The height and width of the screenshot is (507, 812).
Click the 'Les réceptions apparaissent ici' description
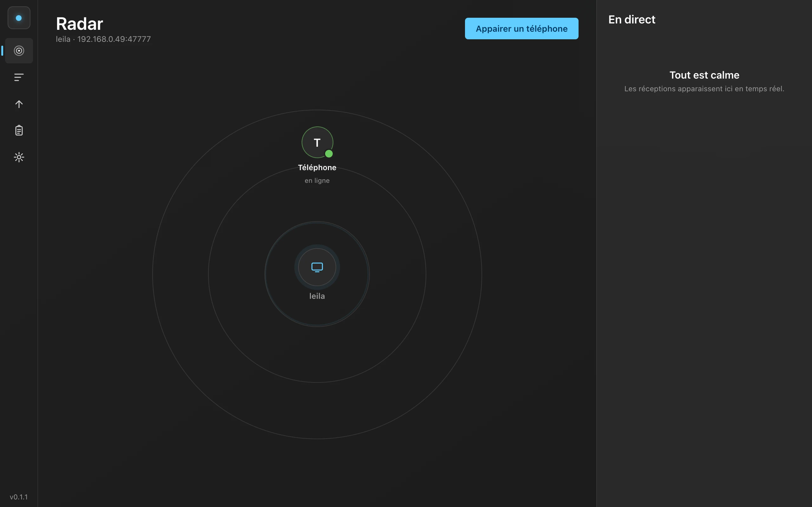point(704,89)
